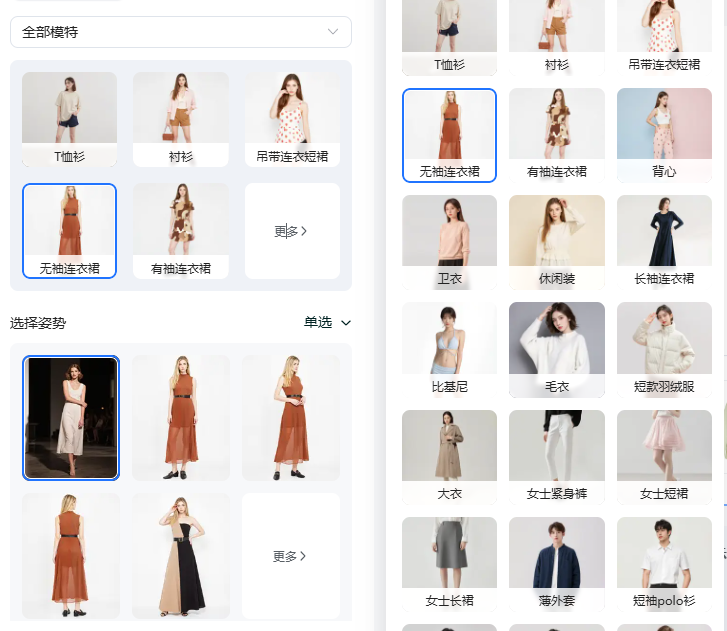
Task: Select T恤衫 card in left panel
Action: (x=70, y=119)
